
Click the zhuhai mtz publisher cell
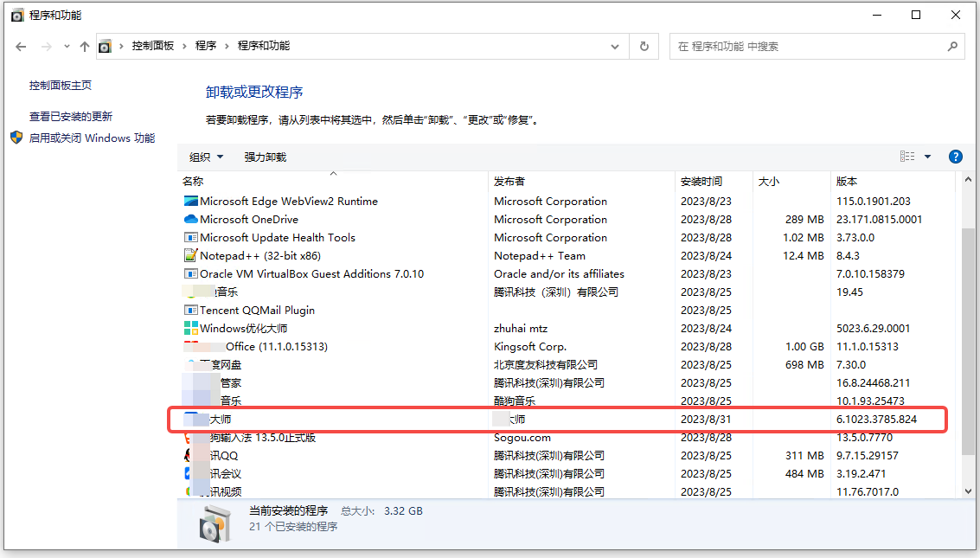tap(520, 328)
